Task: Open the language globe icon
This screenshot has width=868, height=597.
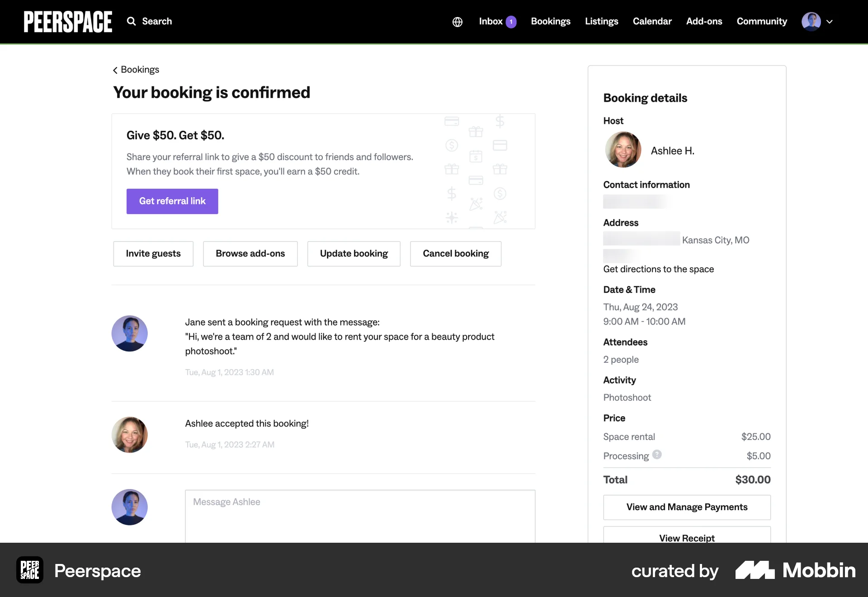Action: [x=458, y=22]
